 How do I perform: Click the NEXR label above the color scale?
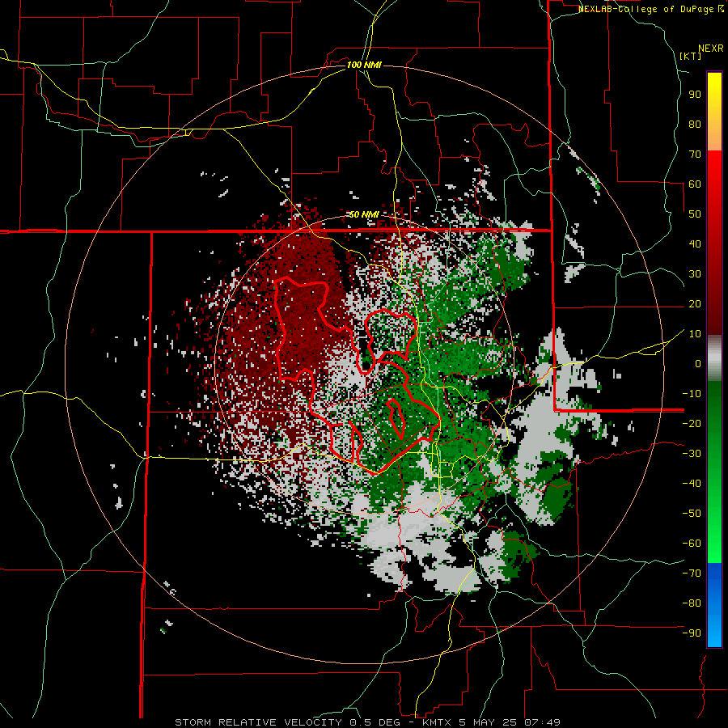[711, 49]
